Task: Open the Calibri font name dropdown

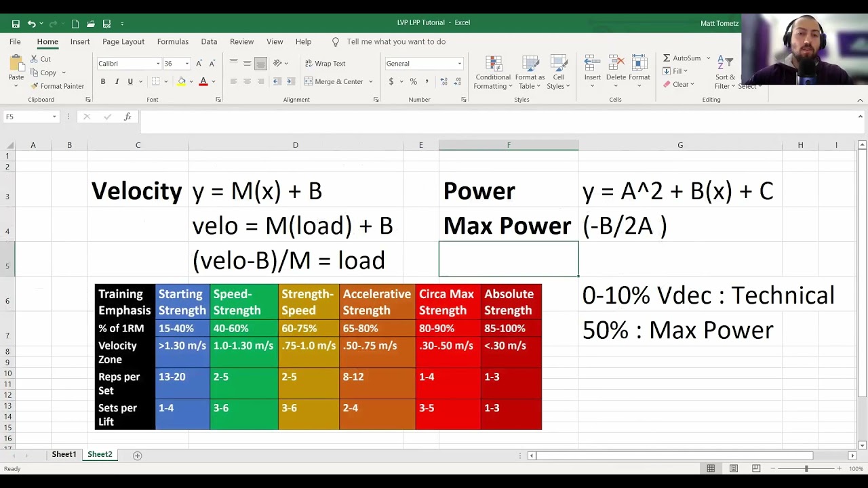Action: coord(158,64)
